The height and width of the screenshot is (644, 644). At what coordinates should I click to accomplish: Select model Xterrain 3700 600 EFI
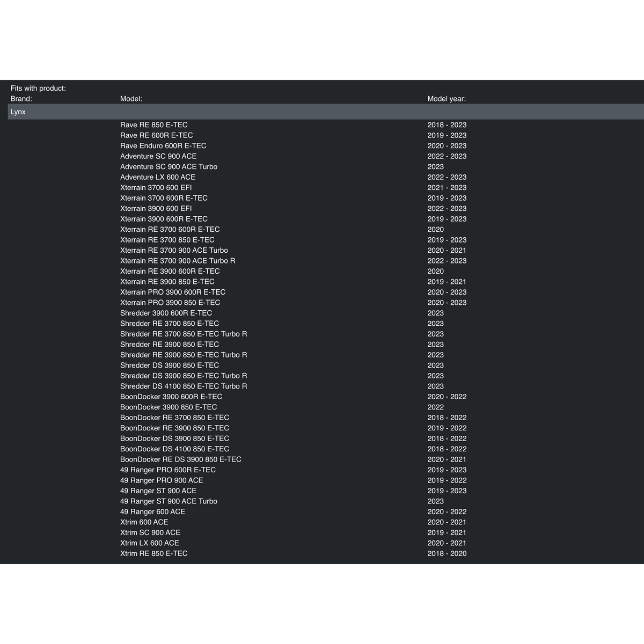tap(156, 187)
